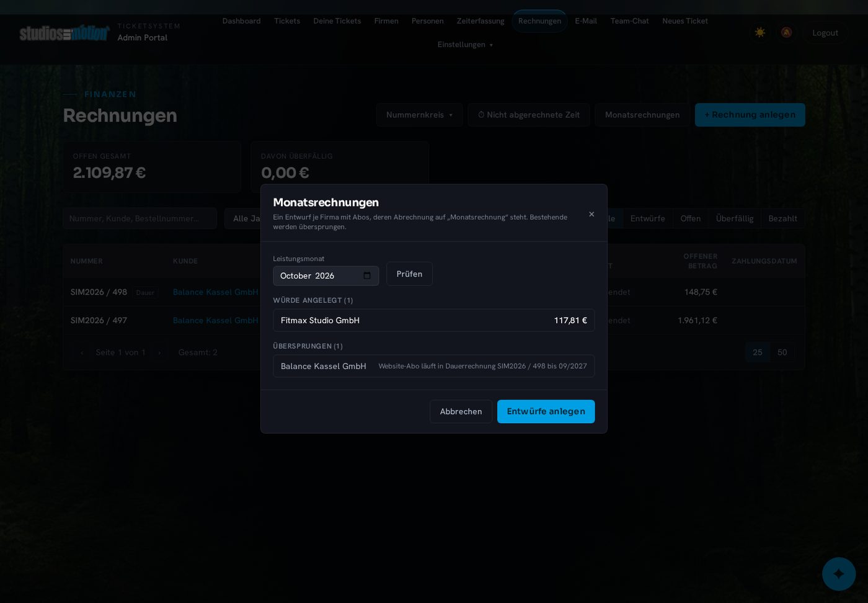Viewport: 868px width, 603px height.
Task: Click Nicht abgerechnete Zeit button
Action: [x=529, y=115]
